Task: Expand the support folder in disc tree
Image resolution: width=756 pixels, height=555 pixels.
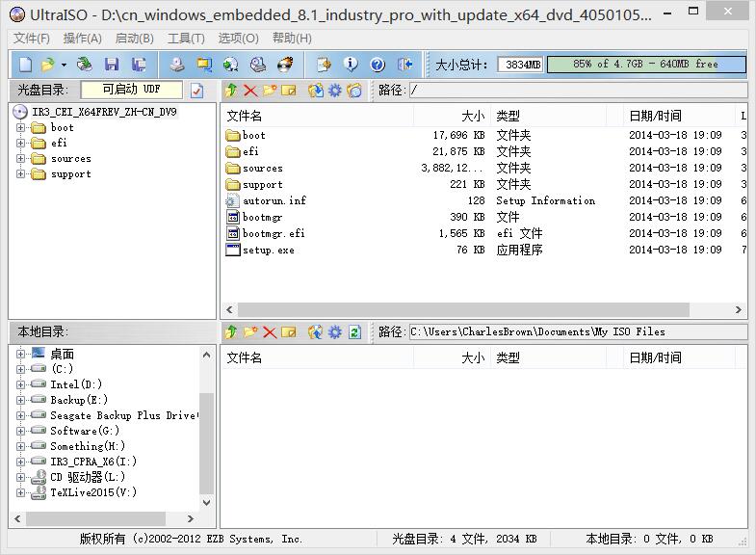Action: click(x=20, y=174)
